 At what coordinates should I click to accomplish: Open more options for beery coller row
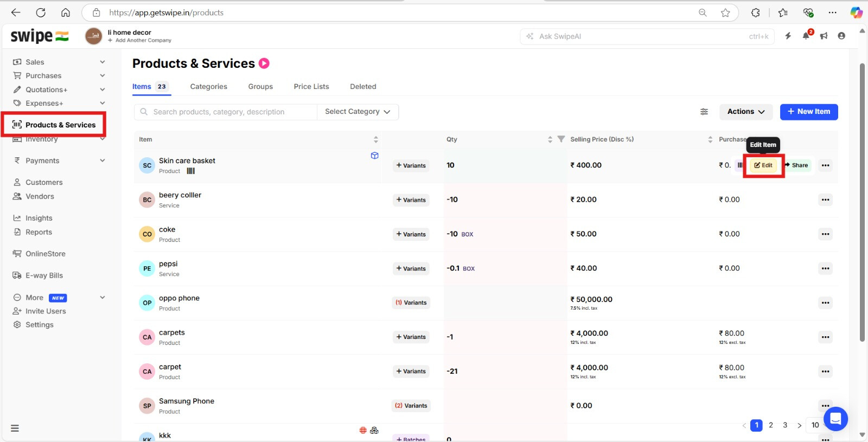point(825,200)
